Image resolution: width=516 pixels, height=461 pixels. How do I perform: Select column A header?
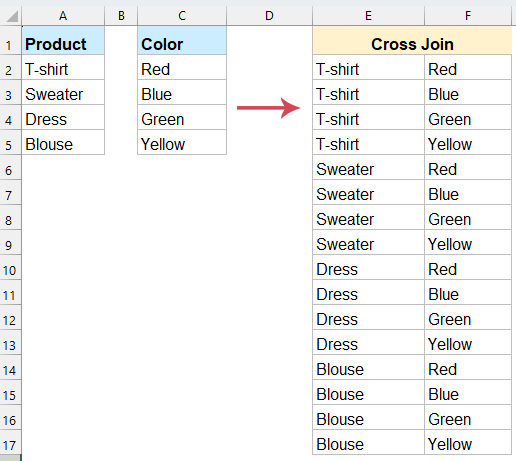[63, 16]
